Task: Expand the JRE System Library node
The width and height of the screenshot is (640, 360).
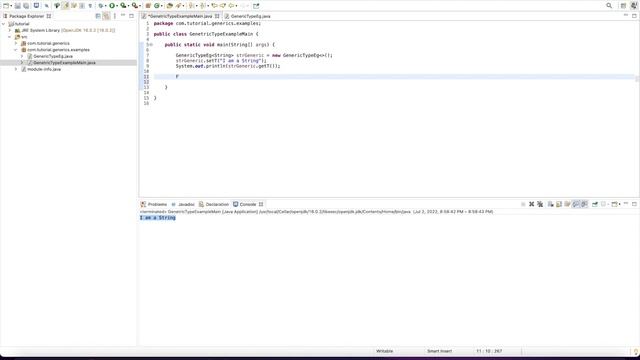Action: coord(10,30)
